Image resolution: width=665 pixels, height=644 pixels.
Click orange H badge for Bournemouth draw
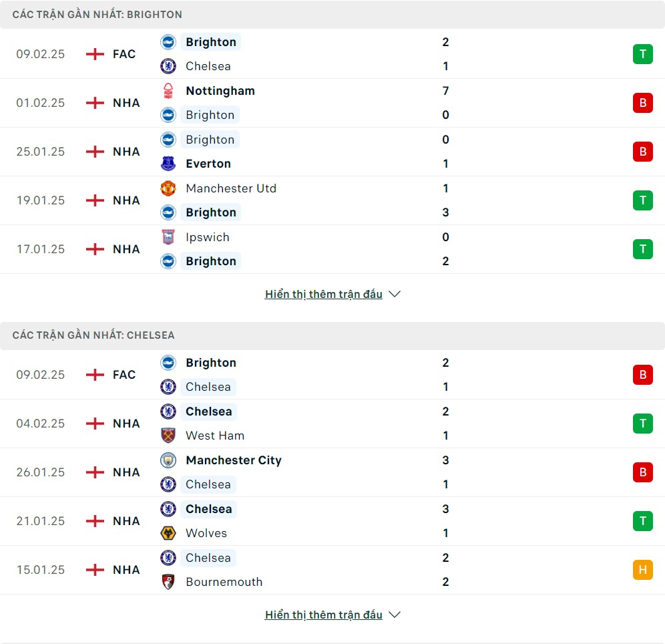[x=642, y=569]
